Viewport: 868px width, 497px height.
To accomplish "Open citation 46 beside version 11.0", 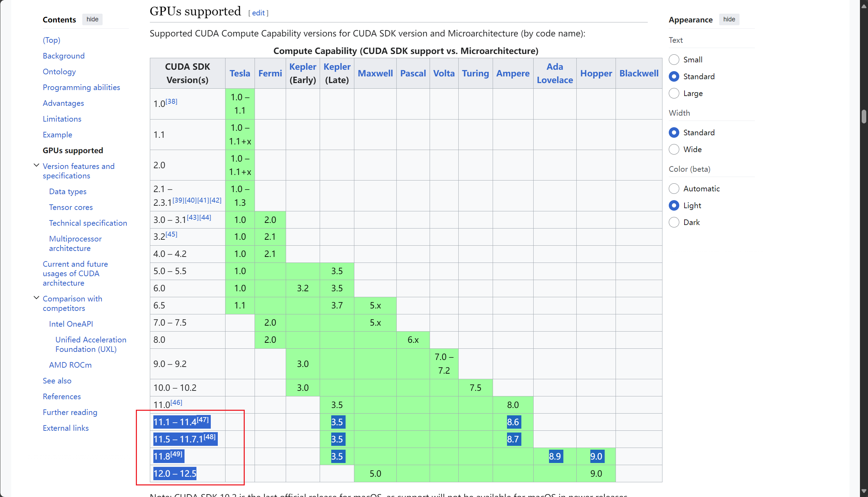I will (176, 402).
